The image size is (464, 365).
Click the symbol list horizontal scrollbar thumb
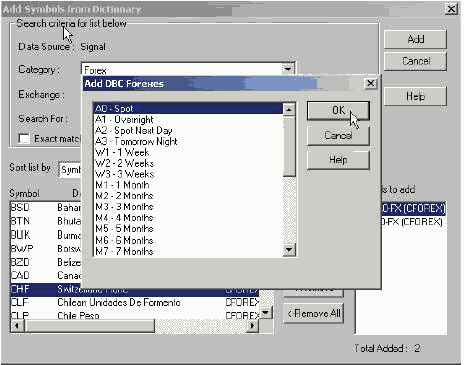click(89, 326)
